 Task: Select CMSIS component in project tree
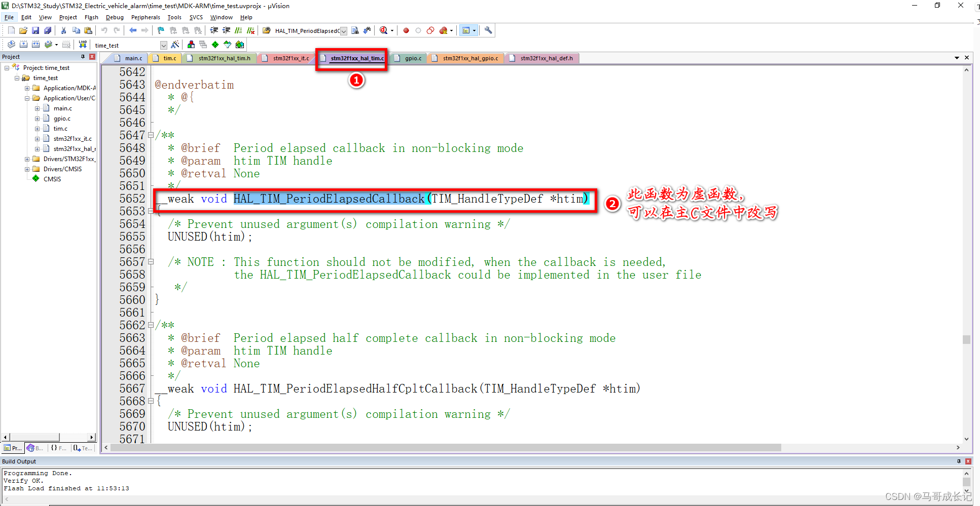coord(52,179)
